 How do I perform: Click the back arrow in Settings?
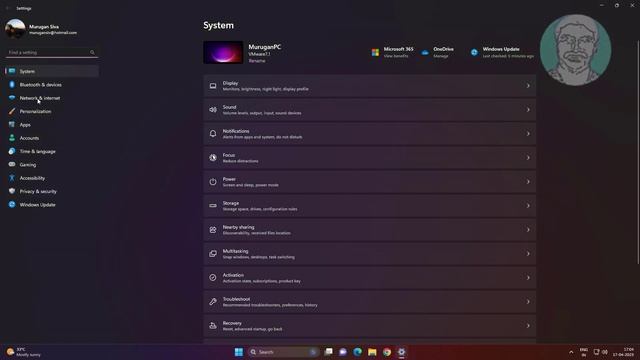[8, 8]
